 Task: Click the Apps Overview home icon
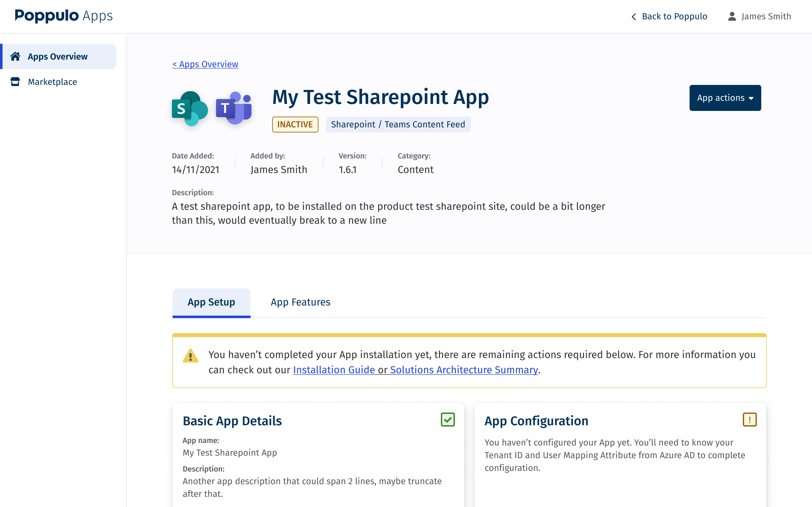pos(16,56)
